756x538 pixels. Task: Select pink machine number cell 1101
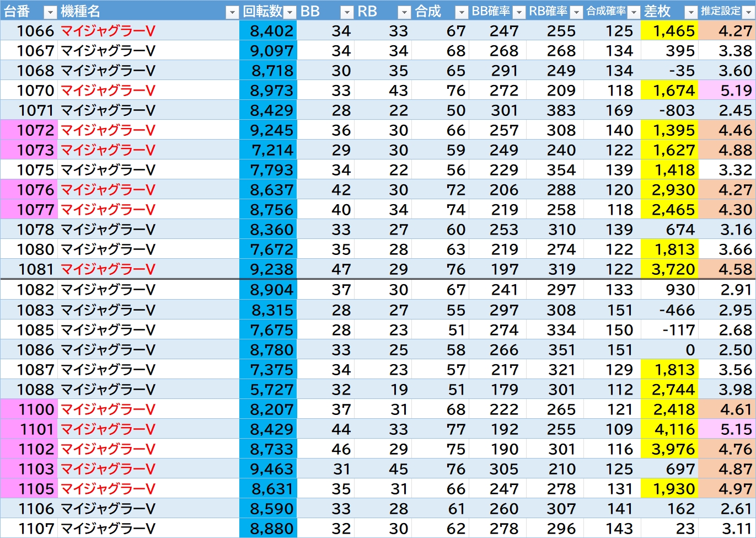coord(29,429)
